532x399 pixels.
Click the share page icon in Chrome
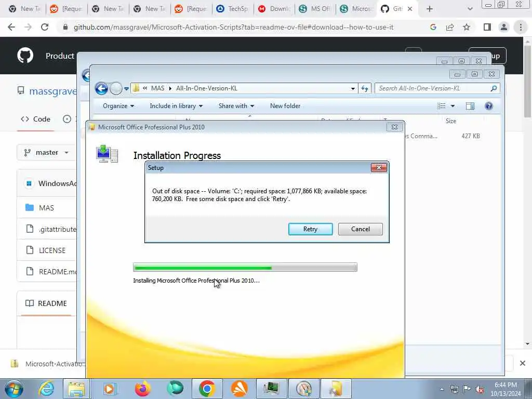[x=450, y=27]
